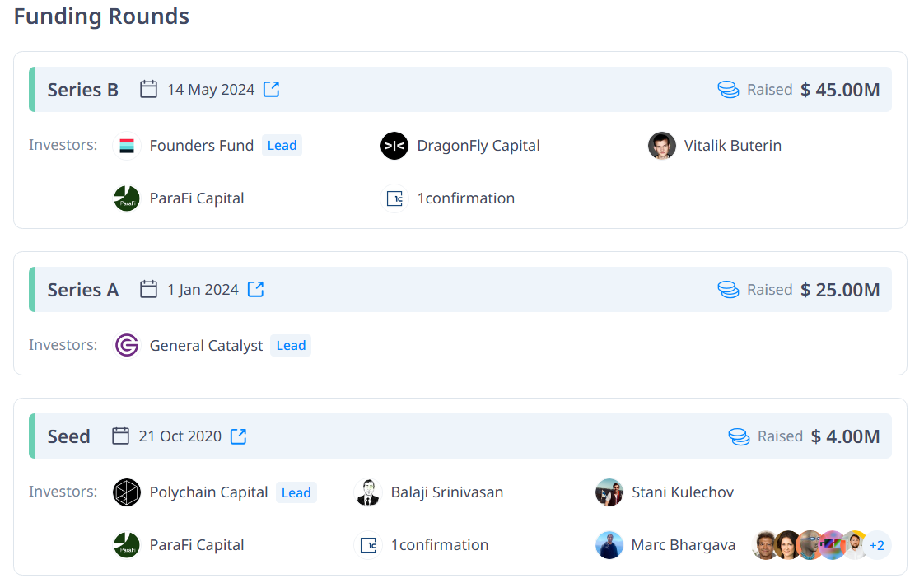
Task: Click the ParaFi Capital logo in Seed round
Action: [127, 545]
